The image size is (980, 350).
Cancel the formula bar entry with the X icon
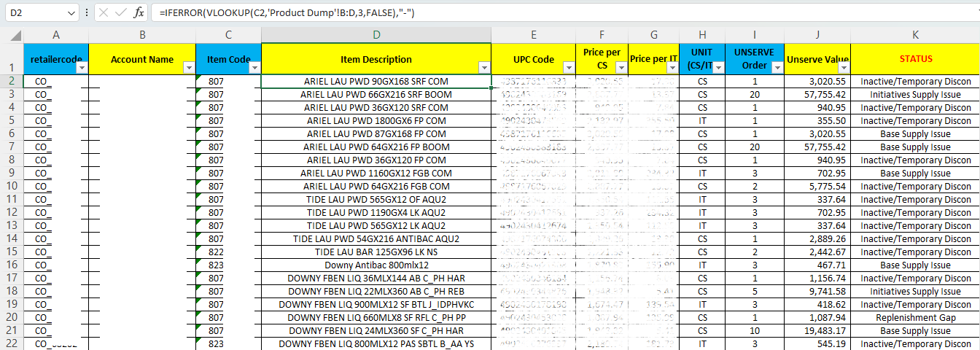coord(104,13)
